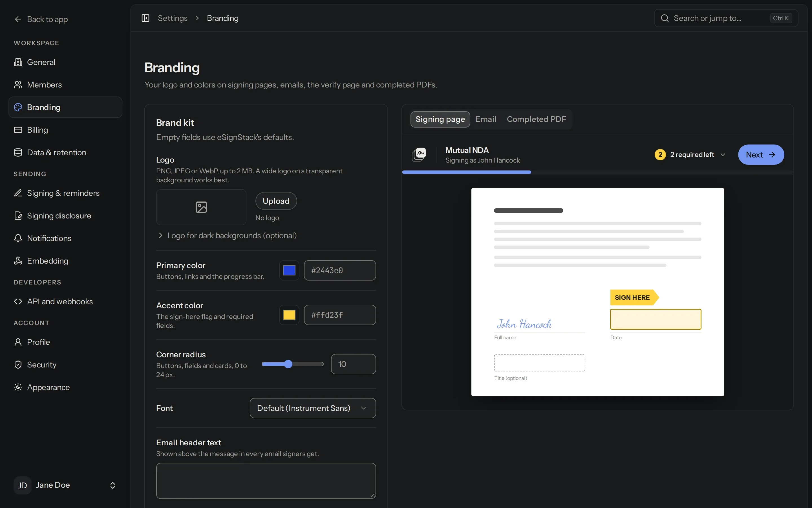This screenshot has width=812, height=508.
Task: Click the John Hancock signature in preview
Action: coord(524,324)
